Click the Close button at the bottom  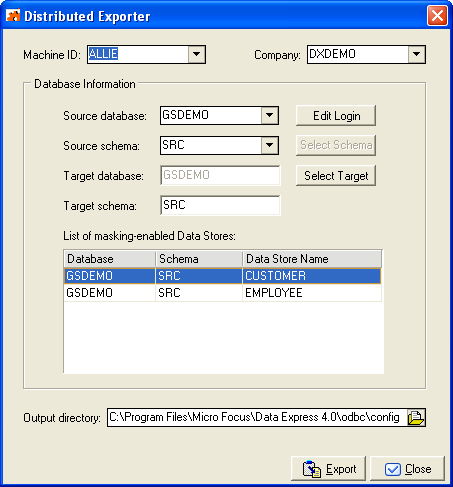pos(408,469)
